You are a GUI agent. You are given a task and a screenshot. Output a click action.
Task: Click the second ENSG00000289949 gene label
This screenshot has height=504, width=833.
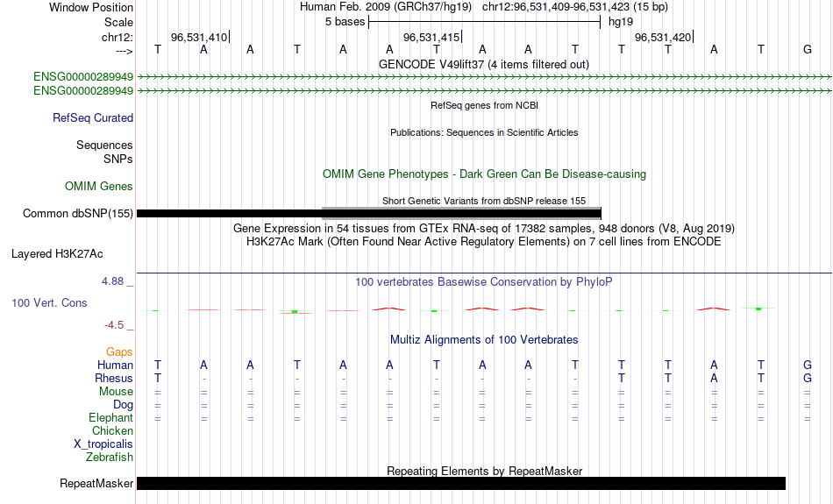coord(83,91)
